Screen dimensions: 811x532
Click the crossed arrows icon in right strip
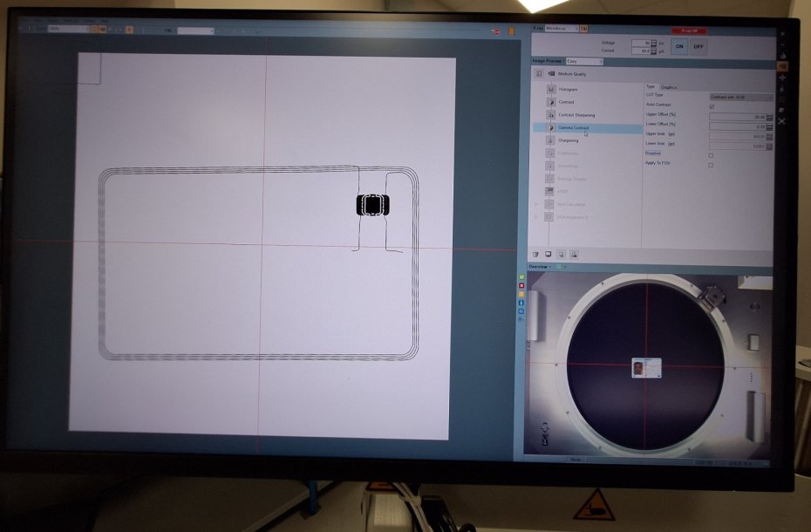(x=782, y=121)
